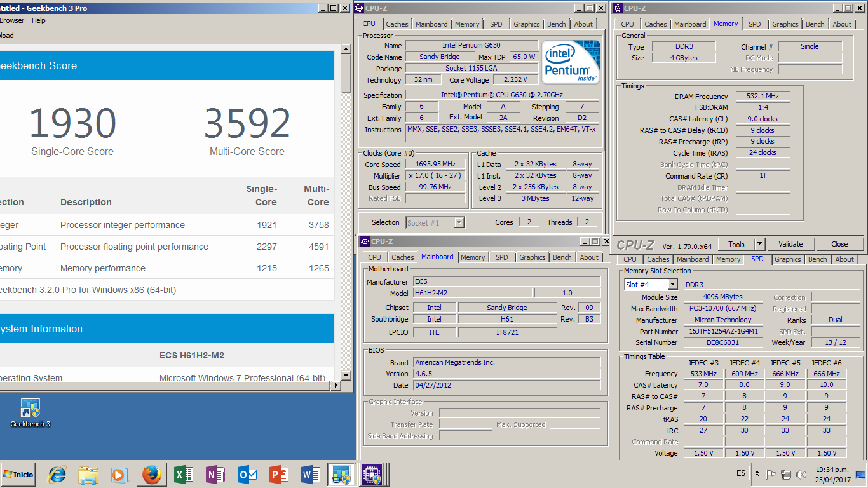Open Word from the taskbar
This screenshot has height=488, width=868.
pyautogui.click(x=310, y=475)
